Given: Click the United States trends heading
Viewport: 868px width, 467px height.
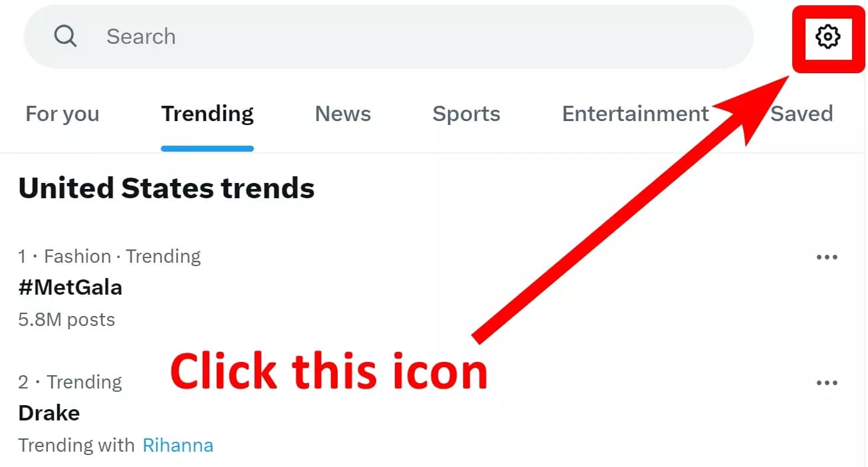Looking at the screenshot, I should pos(165,188).
